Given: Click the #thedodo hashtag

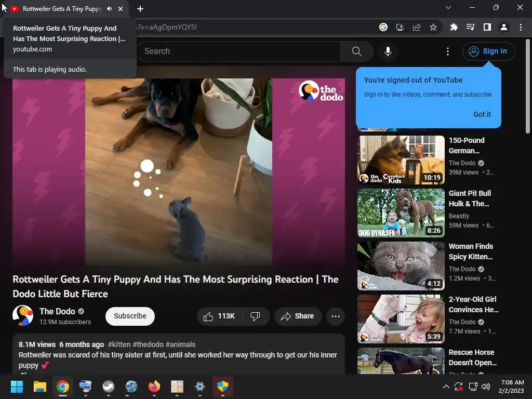Looking at the screenshot, I should [x=148, y=344].
